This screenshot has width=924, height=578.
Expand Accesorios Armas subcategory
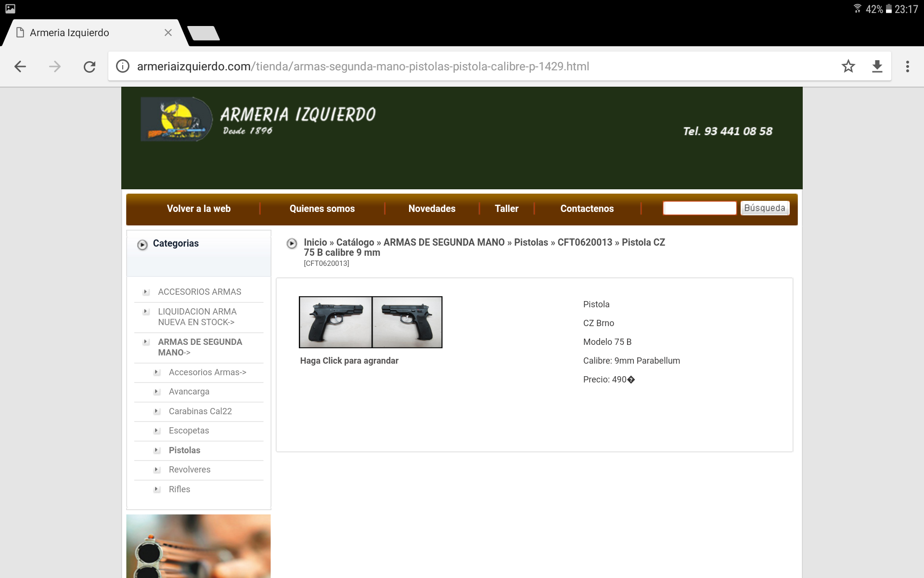207,372
